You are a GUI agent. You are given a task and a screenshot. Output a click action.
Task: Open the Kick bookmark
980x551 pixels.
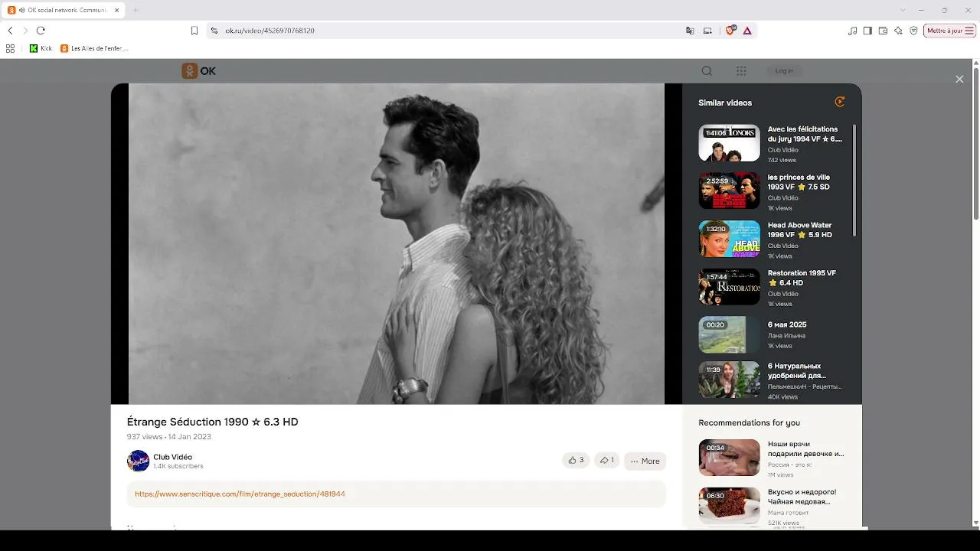coord(41,48)
